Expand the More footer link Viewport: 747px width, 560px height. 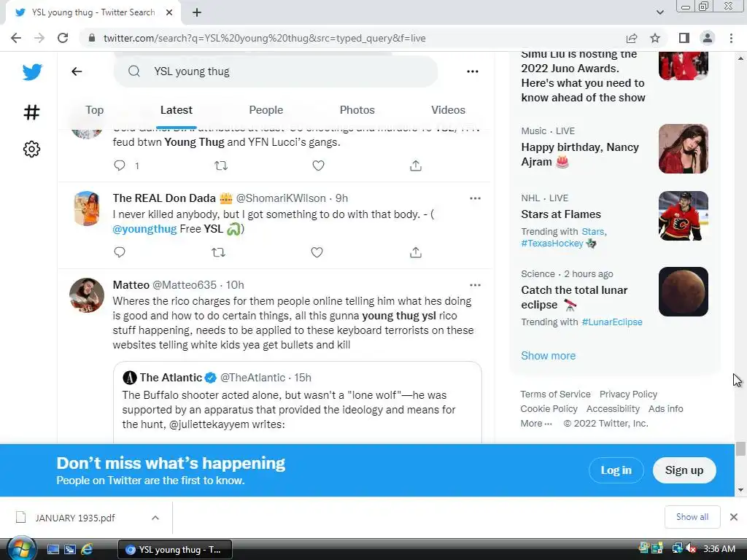pyautogui.click(x=536, y=424)
